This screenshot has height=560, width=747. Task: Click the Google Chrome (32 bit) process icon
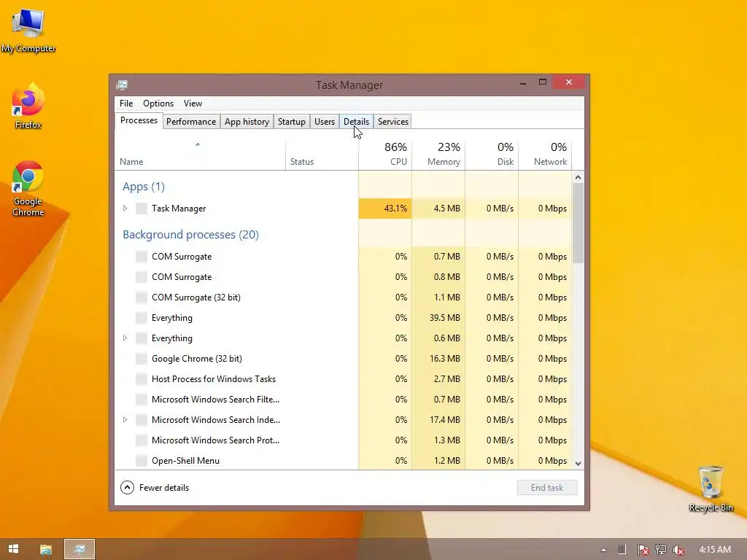point(141,359)
